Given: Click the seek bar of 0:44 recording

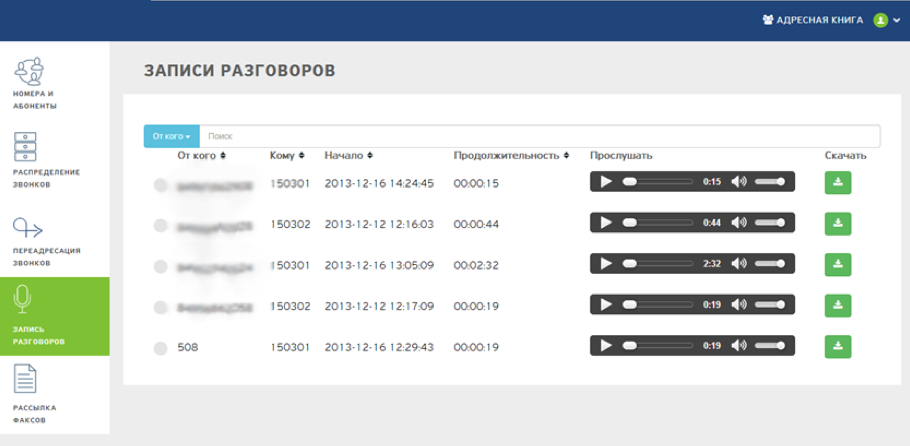Looking at the screenshot, I should 658,222.
